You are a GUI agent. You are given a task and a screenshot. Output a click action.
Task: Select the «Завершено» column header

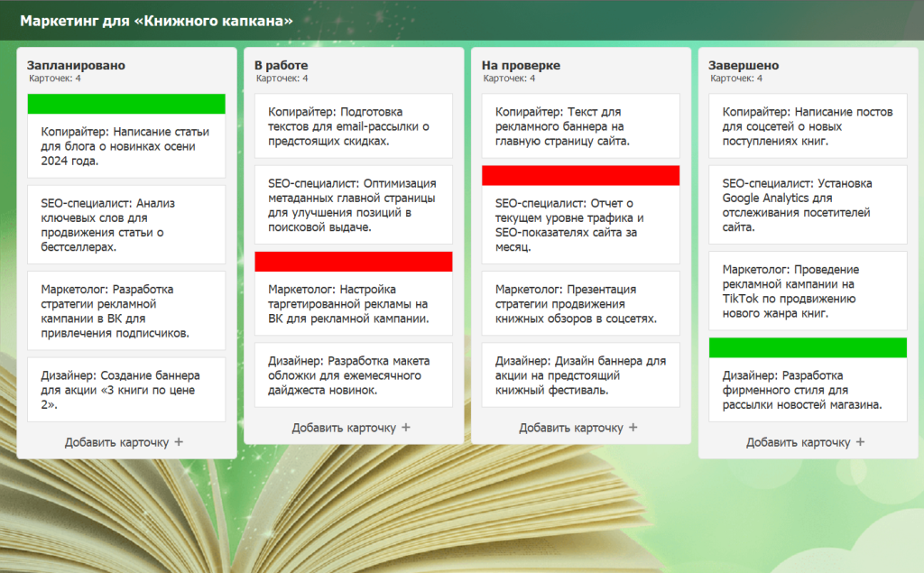point(744,65)
